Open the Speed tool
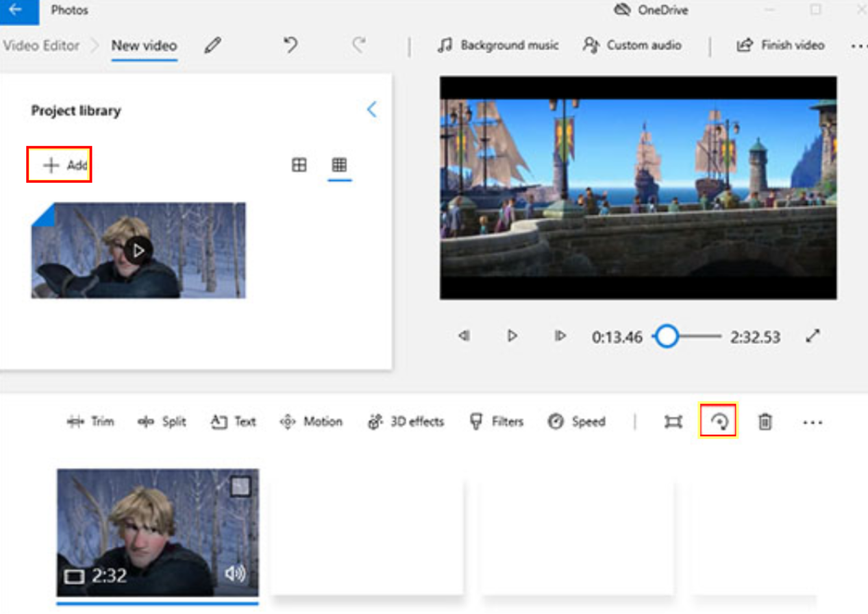868x614 pixels. pyautogui.click(x=577, y=421)
